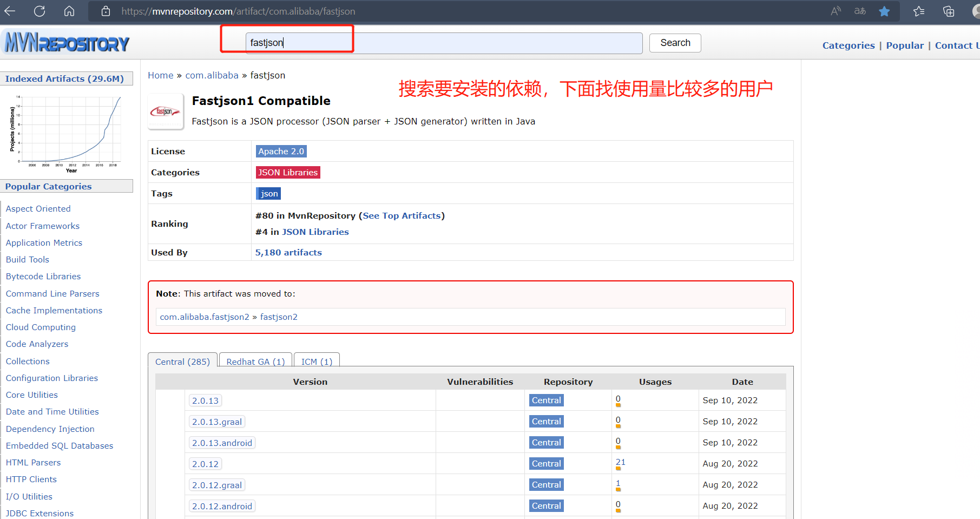The image size is (980, 519).
Task: Open the Embedded SQL Databases category
Action: click(60, 445)
